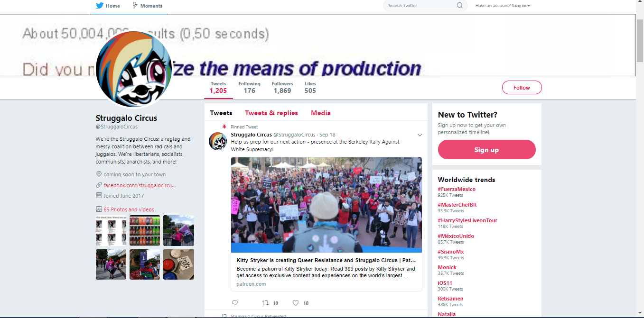This screenshot has width=644, height=318.
Task: Click the Twitter bird Home icon
Action: pyautogui.click(x=100, y=6)
